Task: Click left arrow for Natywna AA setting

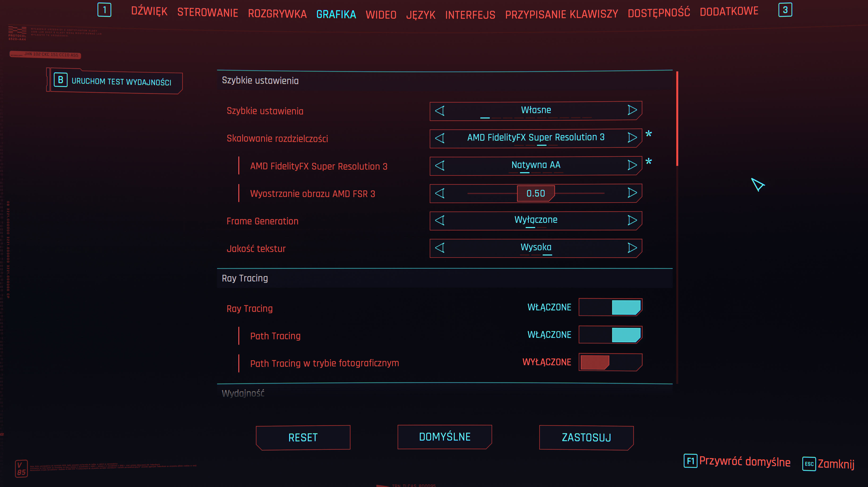Action: [440, 165]
